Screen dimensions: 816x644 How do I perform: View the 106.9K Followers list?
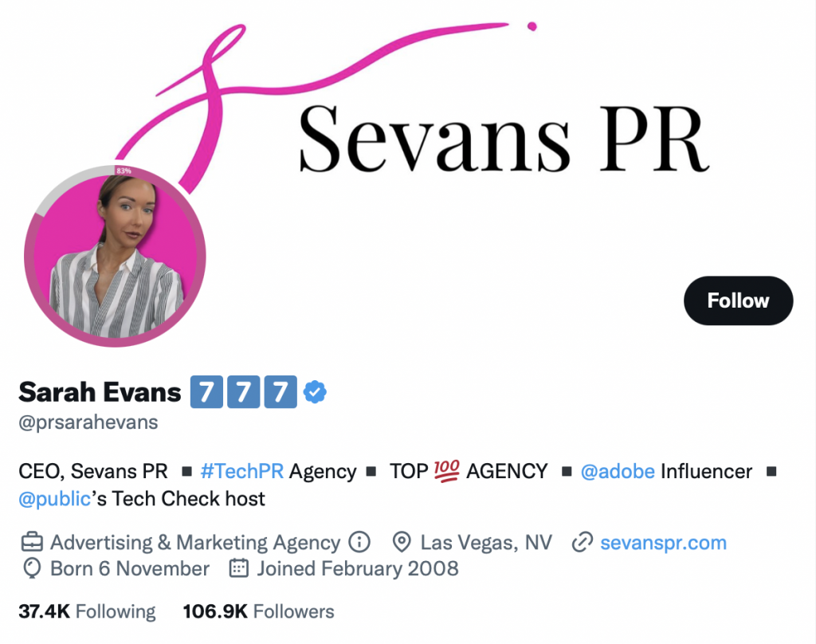pyautogui.click(x=259, y=611)
